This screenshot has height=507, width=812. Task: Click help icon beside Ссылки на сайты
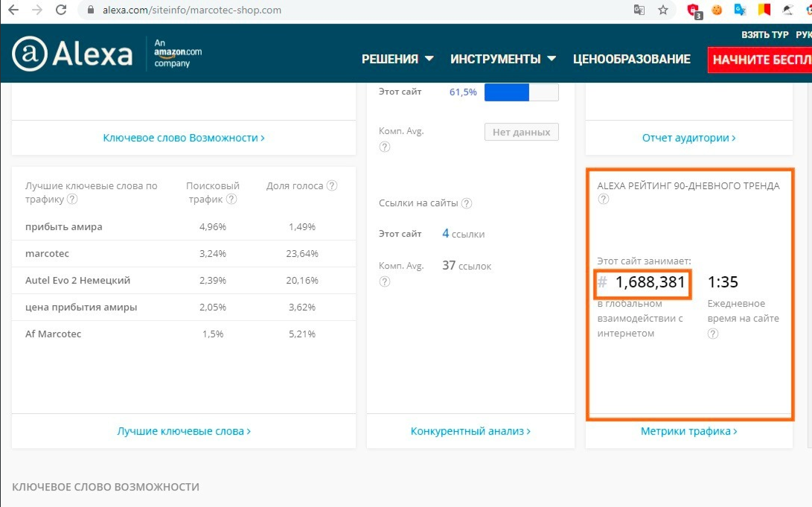[466, 203]
